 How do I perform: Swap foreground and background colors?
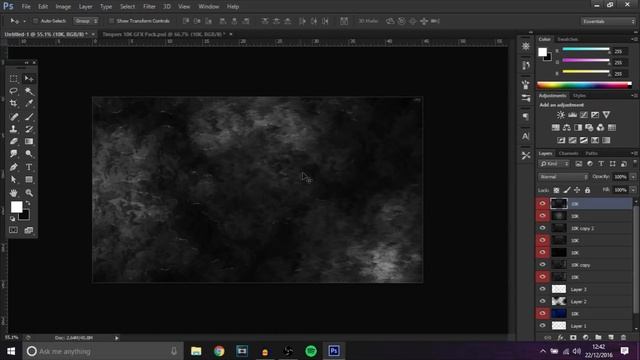(x=28, y=203)
